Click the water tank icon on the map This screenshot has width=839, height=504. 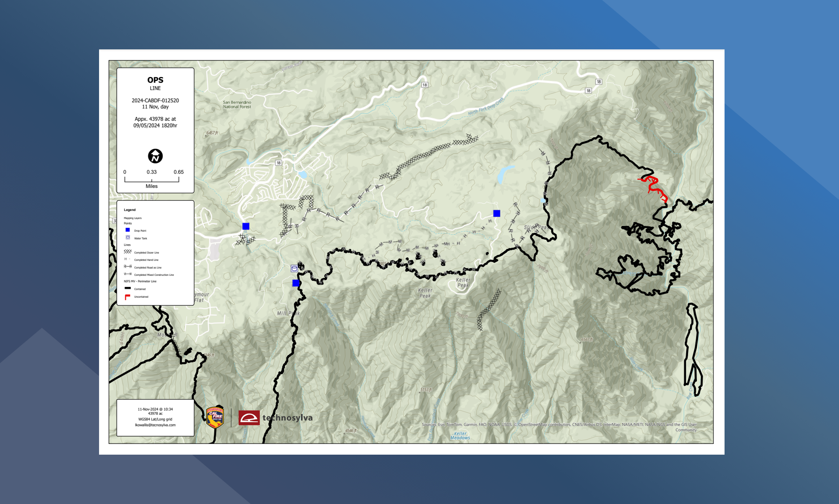pos(294,268)
